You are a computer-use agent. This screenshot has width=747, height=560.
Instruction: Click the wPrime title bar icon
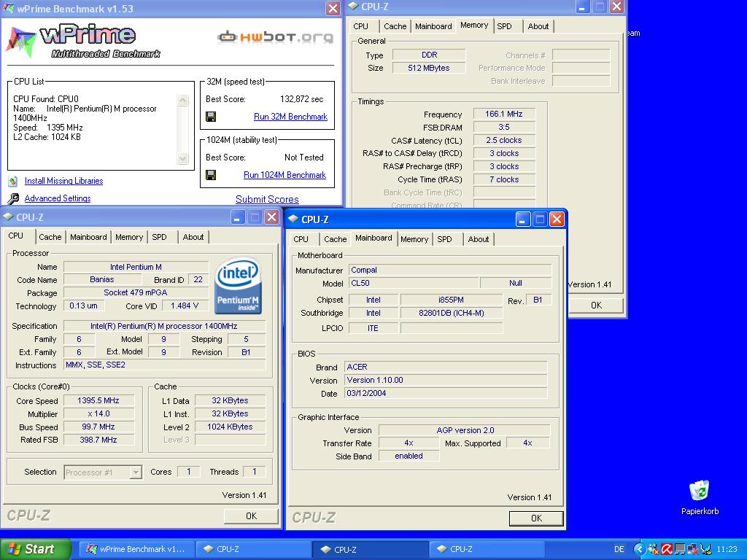point(8,8)
